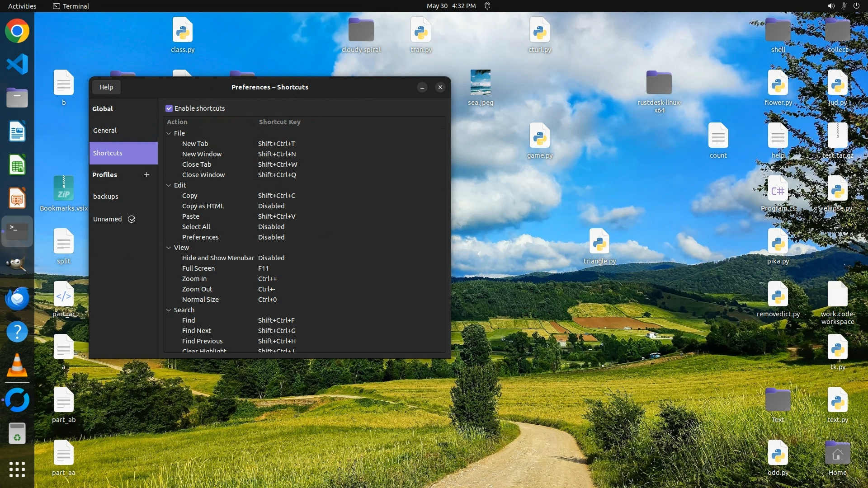Collapse the Edit shortcuts group

[169, 185]
